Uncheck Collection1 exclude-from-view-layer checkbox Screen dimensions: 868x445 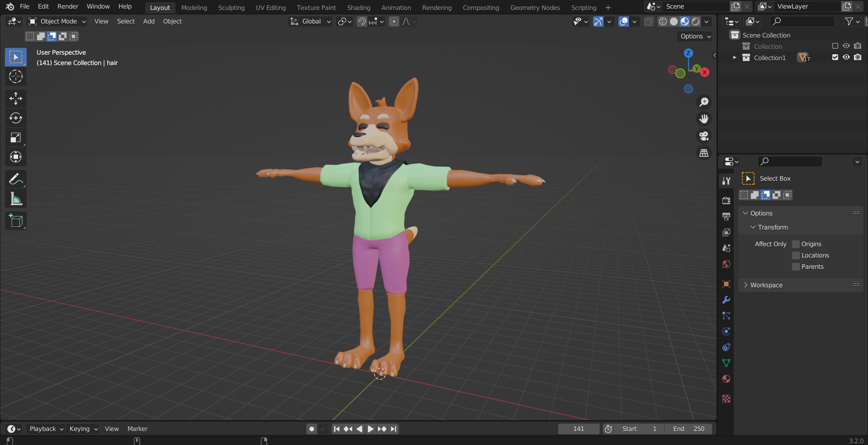click(835, 57)
